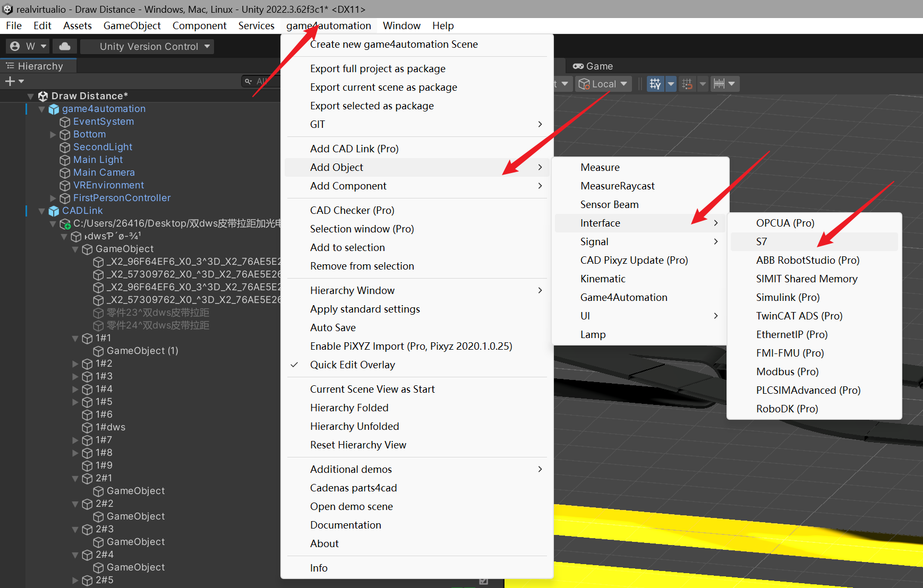This screenshot has width=923, height=588.
Task: Select Hierarchy Unfolded option
Action: (417, 426)
